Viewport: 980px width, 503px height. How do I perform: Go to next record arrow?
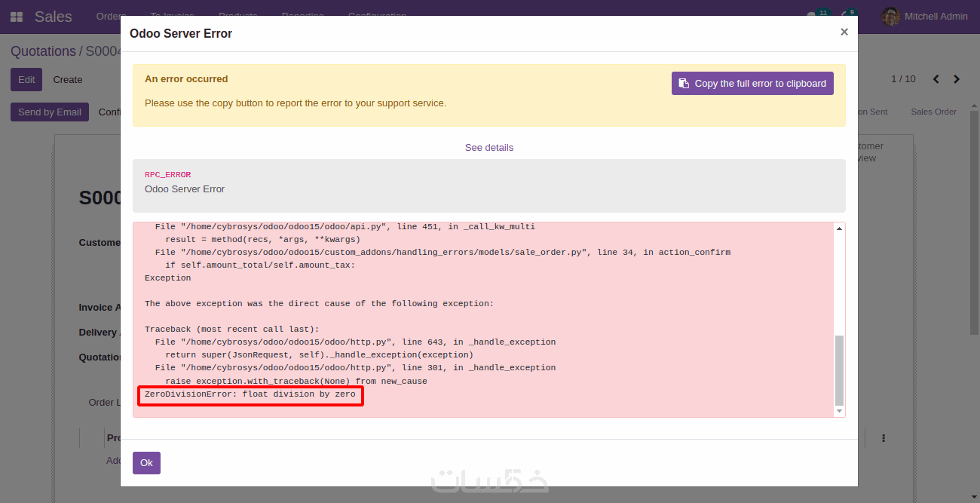click(957, 79)
